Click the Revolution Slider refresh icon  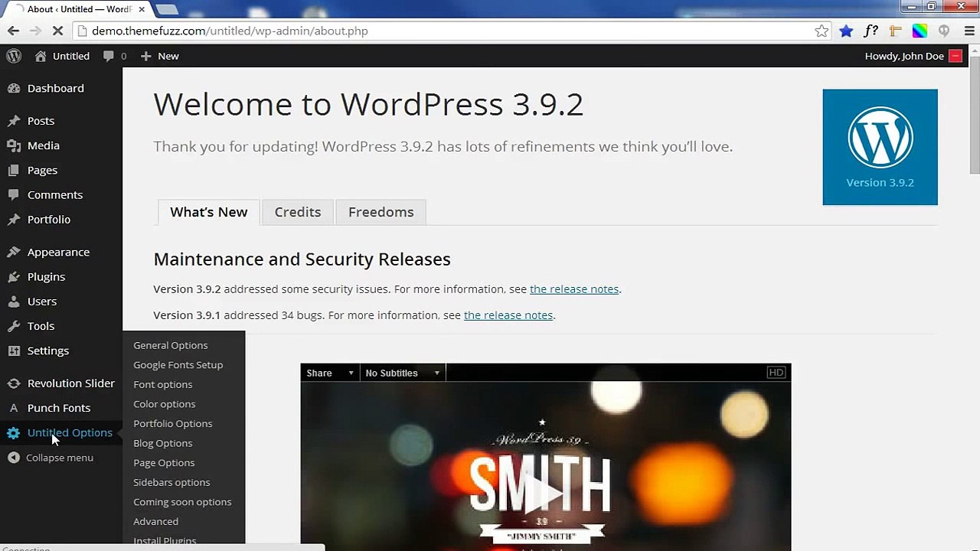pyautogui.click(x=14, y=383)
